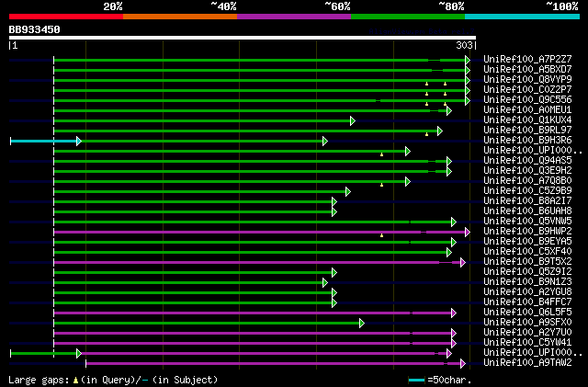Screen dimensions: 588x387
Task: Click the arrowhead ending the C5XF40 alignment
Action: (449, 252)
